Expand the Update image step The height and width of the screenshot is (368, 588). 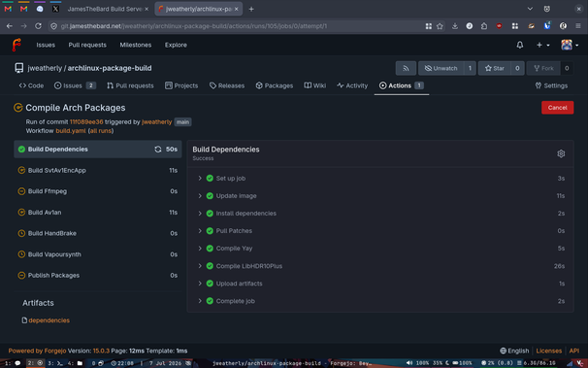380,196
